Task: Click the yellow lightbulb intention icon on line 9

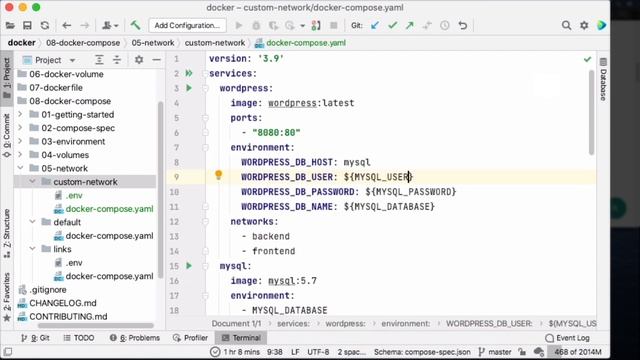Action: click(x=218, y=175)
